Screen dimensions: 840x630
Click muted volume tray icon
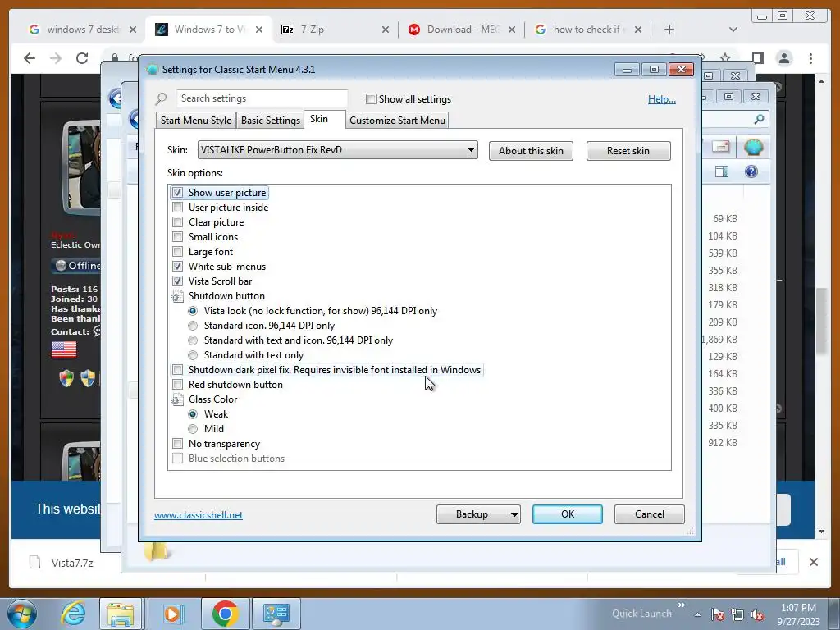[x=757, y=615]
